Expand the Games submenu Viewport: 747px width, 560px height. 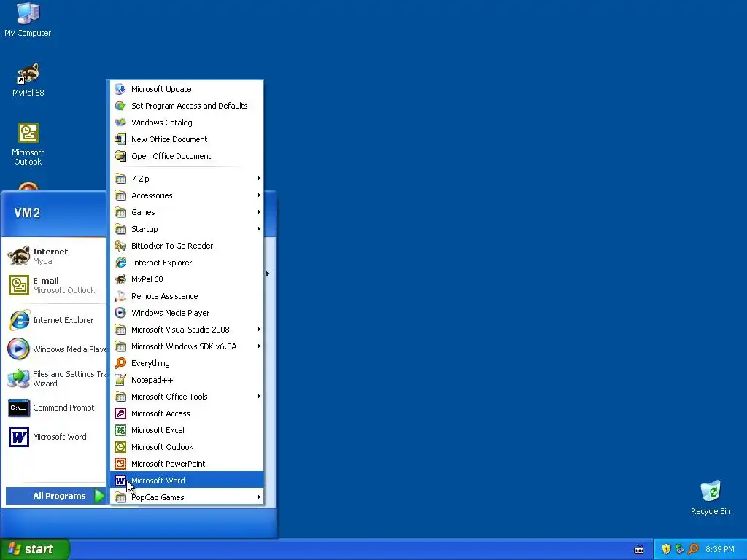click(x=187, y=212)
